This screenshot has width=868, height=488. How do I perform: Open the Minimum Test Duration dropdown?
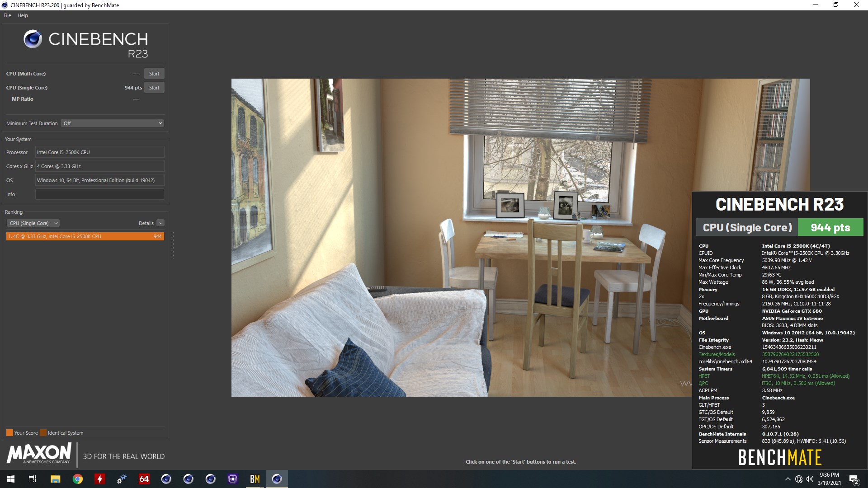coord(112,123)
